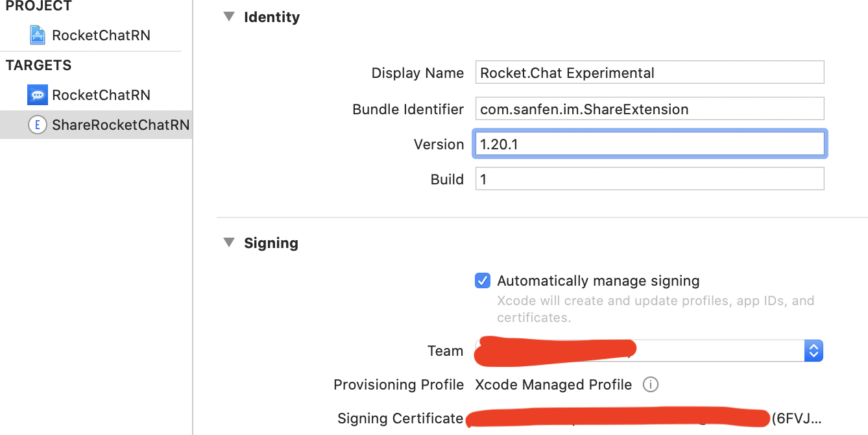The width and height of the screenshot is (868, 435).
Task: Collapse the Identity section
Action: pos(228,16)
